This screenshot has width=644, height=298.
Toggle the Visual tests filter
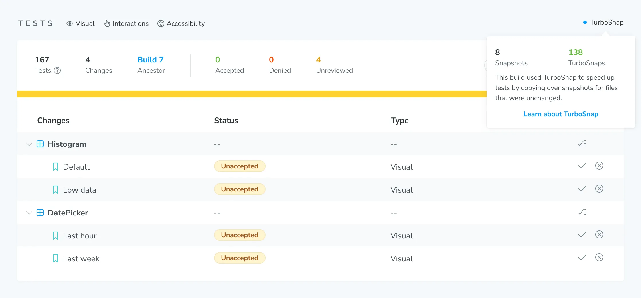click(81, 23)
